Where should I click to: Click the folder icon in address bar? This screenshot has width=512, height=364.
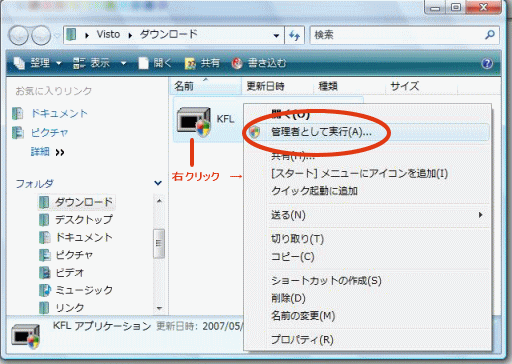(71, 35)
